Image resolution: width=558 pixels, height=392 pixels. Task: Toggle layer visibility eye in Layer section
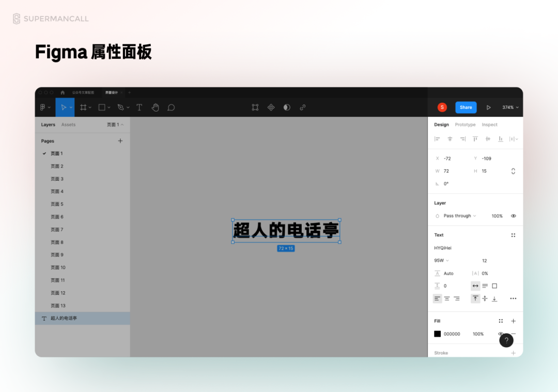point(513,216)
